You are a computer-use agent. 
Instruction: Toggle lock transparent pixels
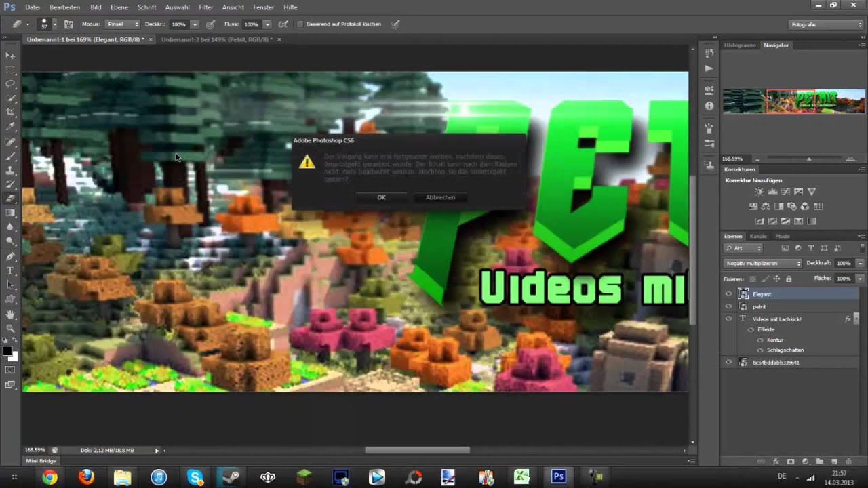(753, 279)
